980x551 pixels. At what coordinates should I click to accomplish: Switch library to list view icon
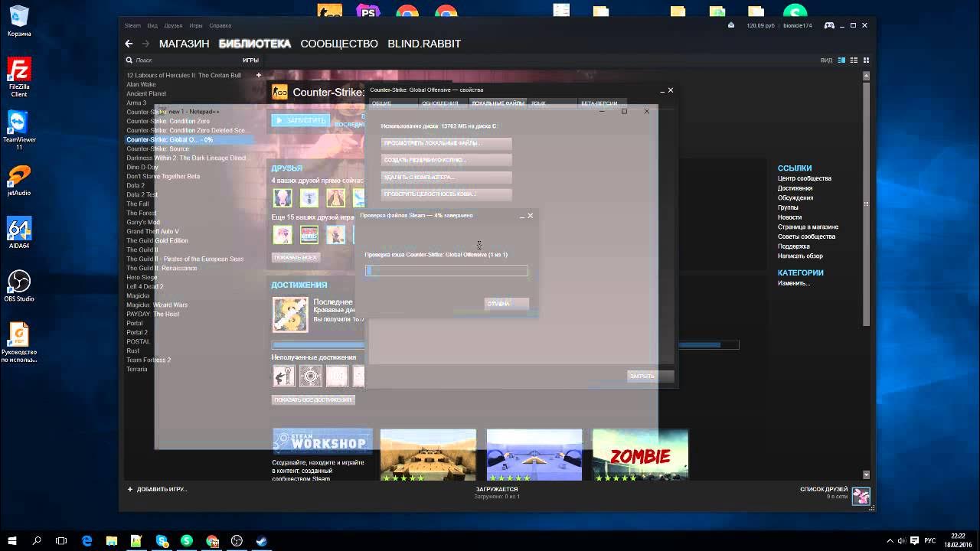(854, 60)
